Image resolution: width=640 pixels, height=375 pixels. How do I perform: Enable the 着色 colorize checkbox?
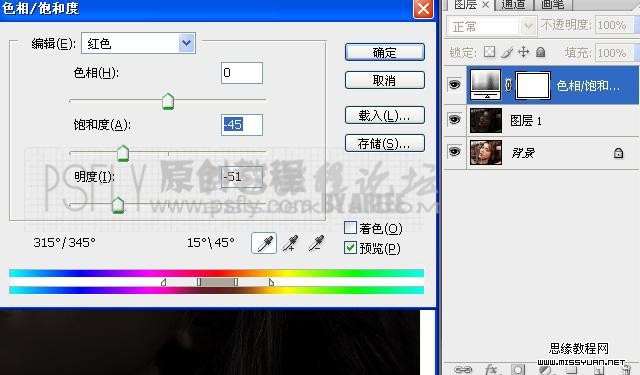(x=350, y=228)
